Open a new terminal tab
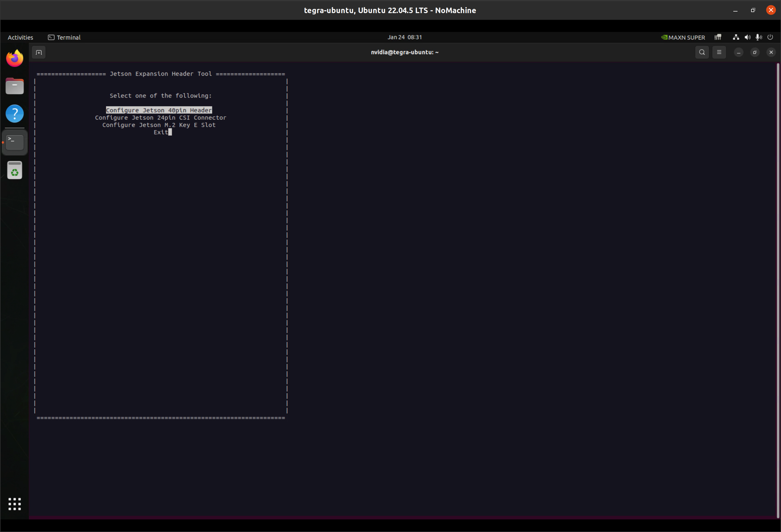This screenshot has height=532, width=781. click(x=39, y=52)
